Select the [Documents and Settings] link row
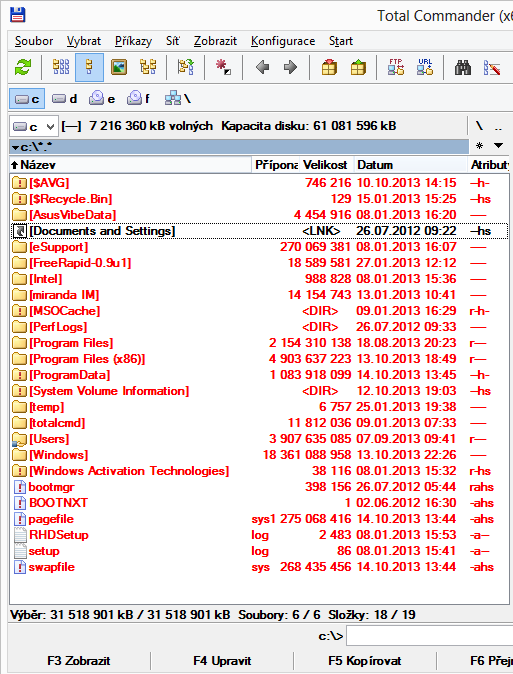The image size is (513, 674). [259, 231]
